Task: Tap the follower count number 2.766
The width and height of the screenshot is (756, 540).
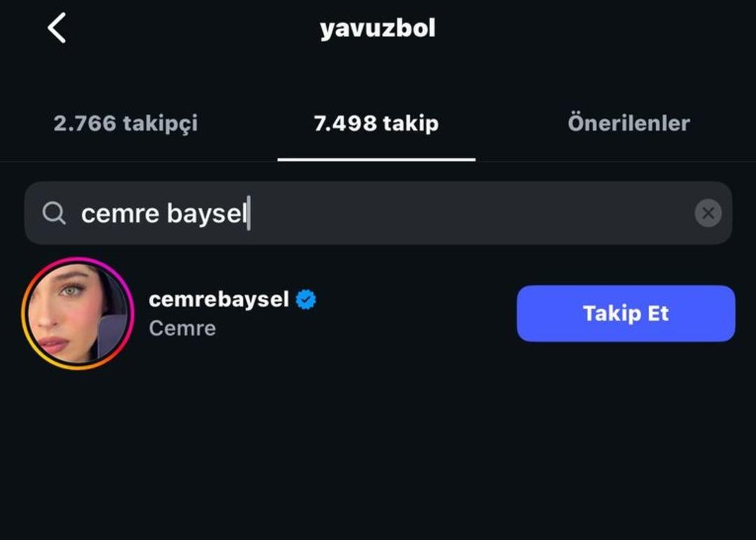Action: (87, 123)
